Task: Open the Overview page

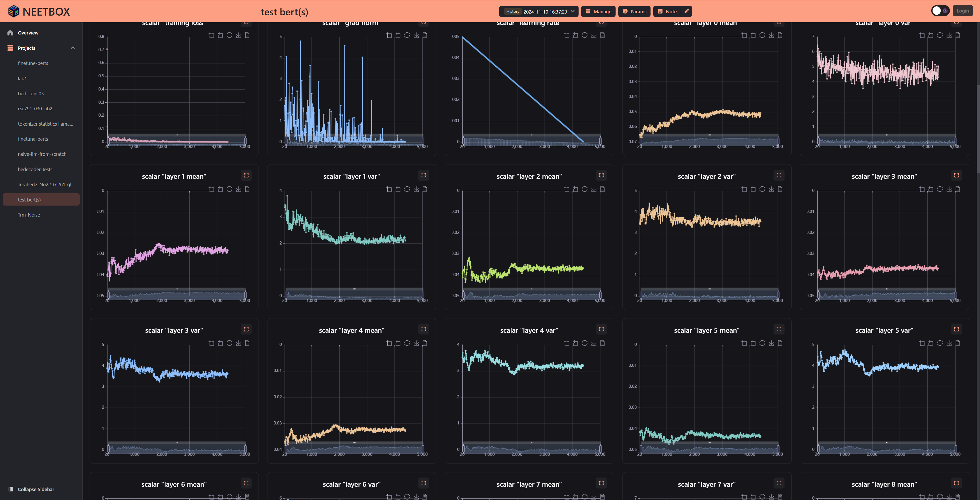Action: 28,33
